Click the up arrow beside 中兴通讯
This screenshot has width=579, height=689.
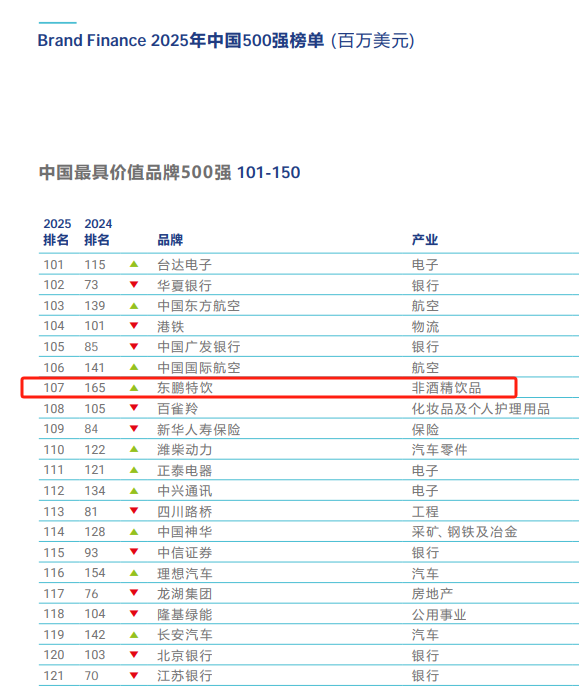[x=134, y=490]
